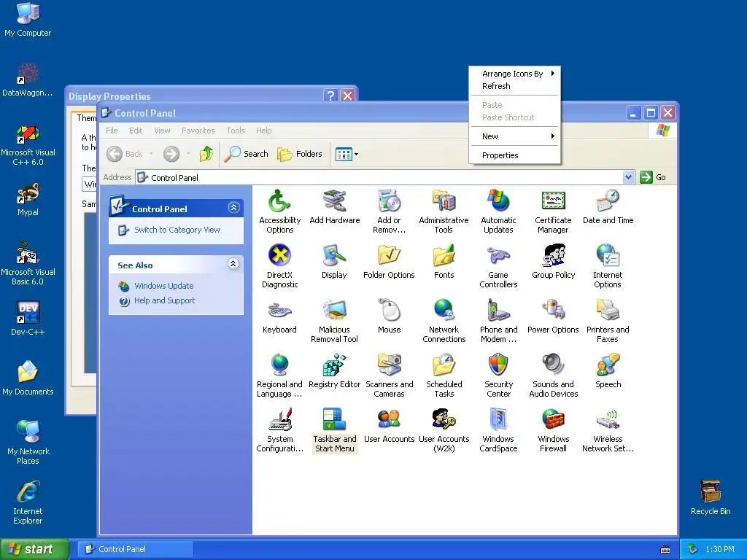Click the Start button
The height and width of the screenshot is (560, 747).
(x=34, y=549)
